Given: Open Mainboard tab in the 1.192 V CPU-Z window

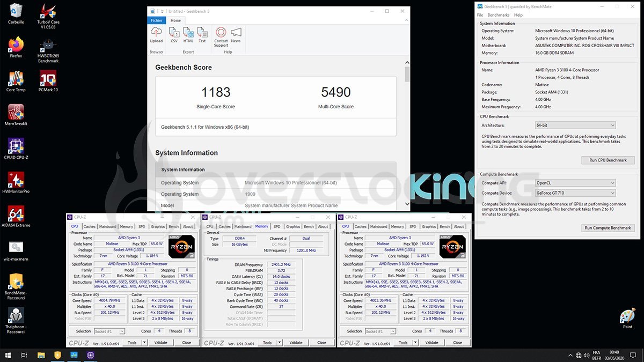Looking at the screenshot, I should pos(378,226).
